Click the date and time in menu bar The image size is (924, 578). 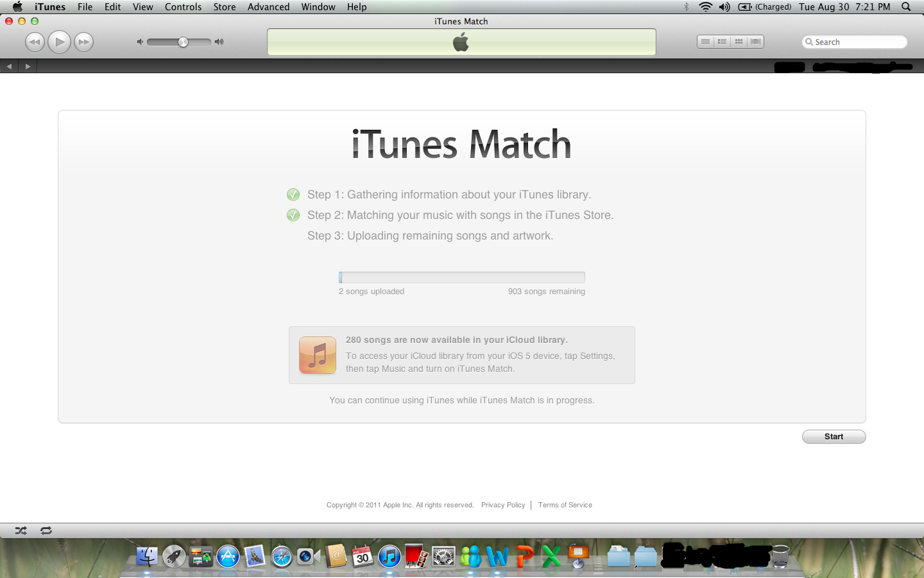coord(844,7)
